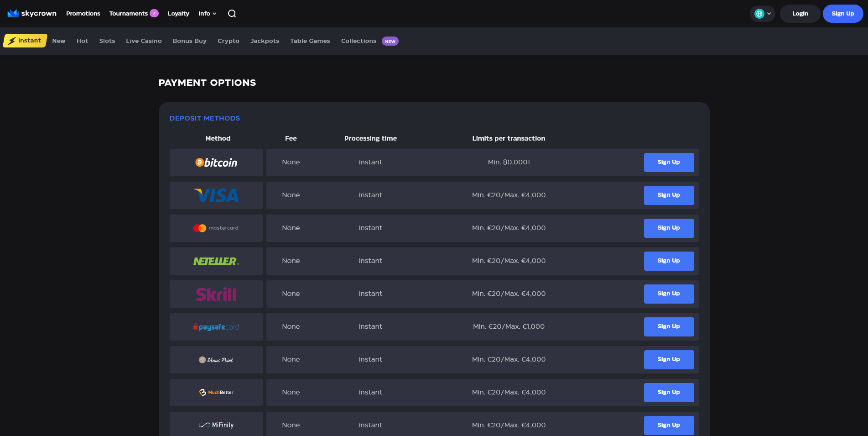Screen dimensions: 868x436
Task: Switch to the Live Casino tab
Action: click(144, 41)
